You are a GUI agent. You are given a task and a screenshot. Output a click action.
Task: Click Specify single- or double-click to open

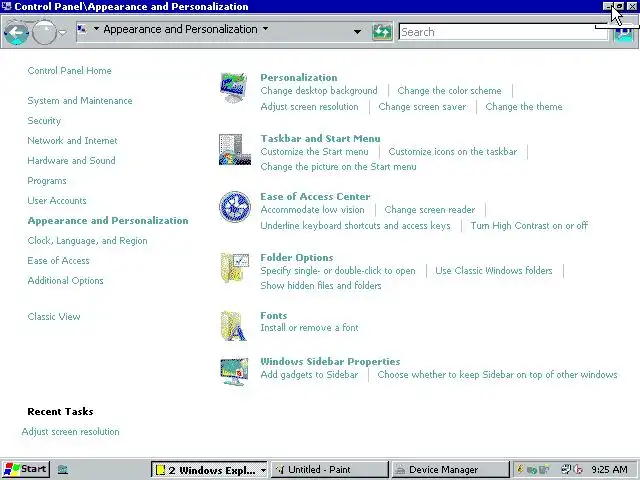point(338,271)
